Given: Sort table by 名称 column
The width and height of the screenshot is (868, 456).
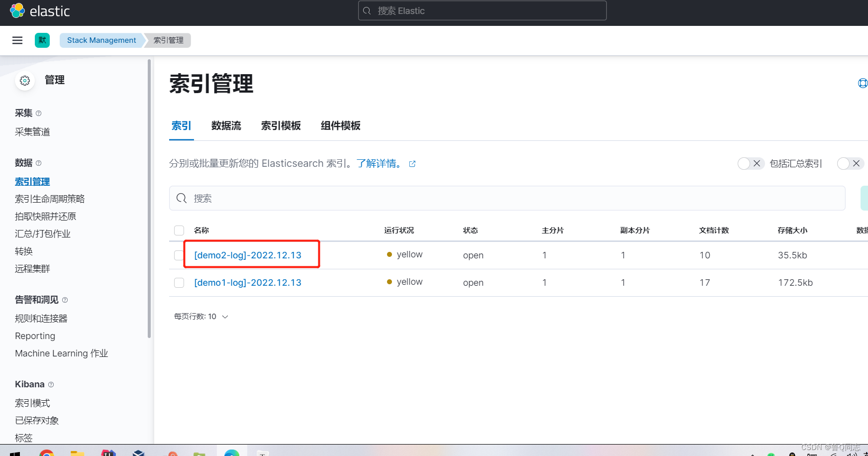Looking at the screenshot, I should [x=201, y=230].
